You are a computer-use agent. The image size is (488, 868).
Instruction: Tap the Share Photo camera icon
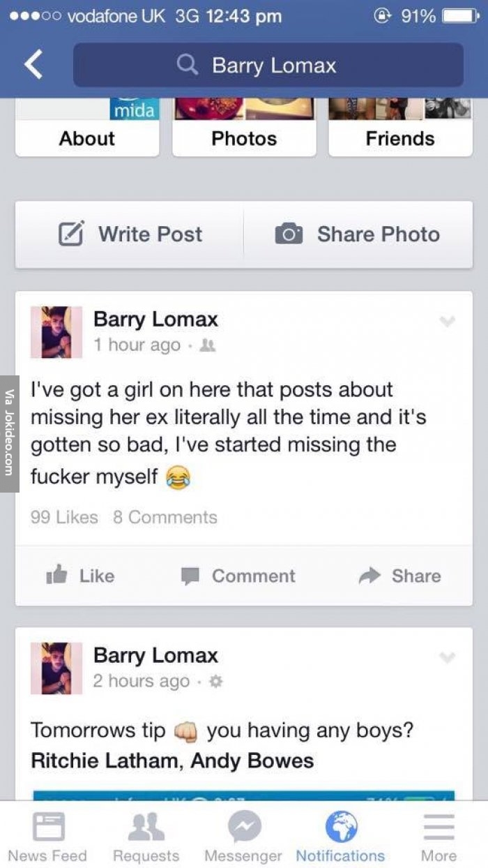[x=289, y=234]
